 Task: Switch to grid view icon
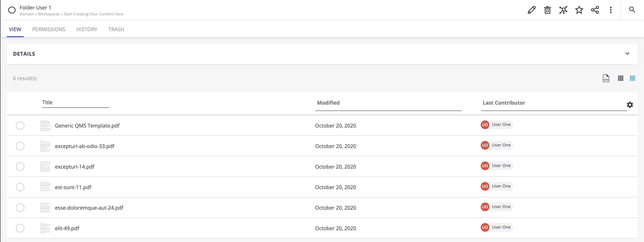click(x=620, y=78)
